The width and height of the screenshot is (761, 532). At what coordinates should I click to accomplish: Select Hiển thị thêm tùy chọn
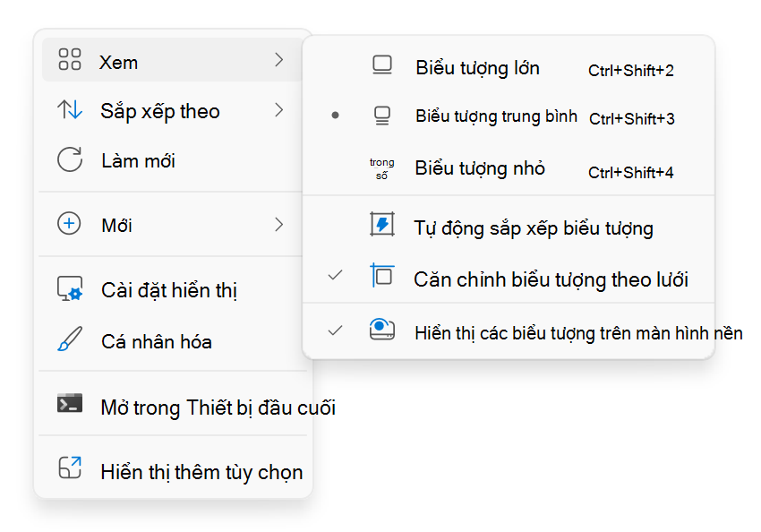point(175,471)
